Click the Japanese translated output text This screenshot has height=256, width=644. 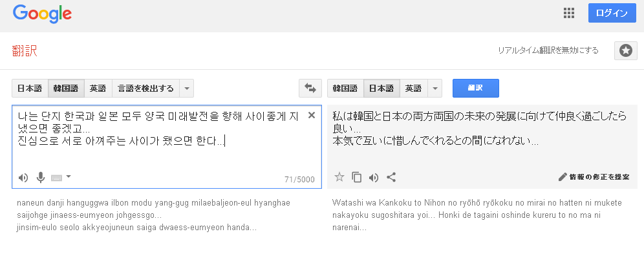point(479,129)
